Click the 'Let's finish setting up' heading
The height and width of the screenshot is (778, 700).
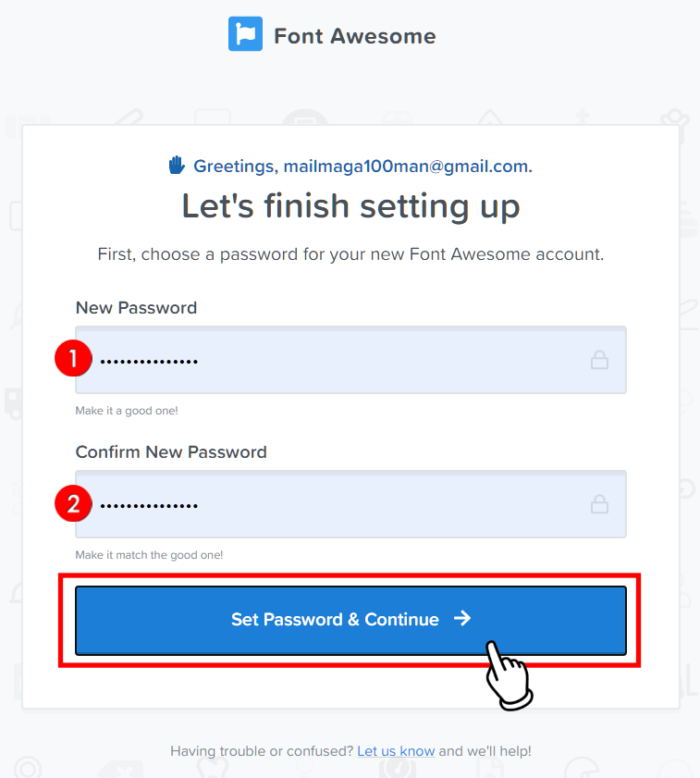[x=350, y=206]
